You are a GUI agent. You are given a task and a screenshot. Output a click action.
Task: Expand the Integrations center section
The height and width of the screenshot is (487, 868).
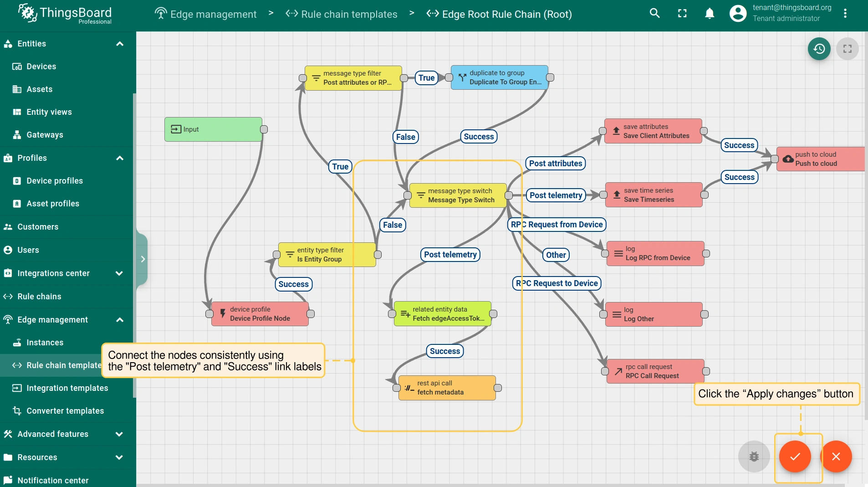pyautogui.click(x=119, y=273)
